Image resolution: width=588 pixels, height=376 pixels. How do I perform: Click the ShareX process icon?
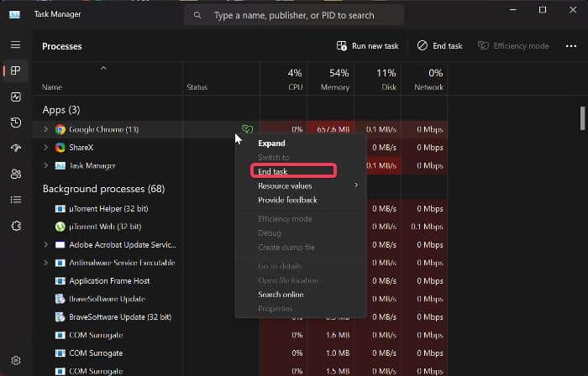point(60,148)
